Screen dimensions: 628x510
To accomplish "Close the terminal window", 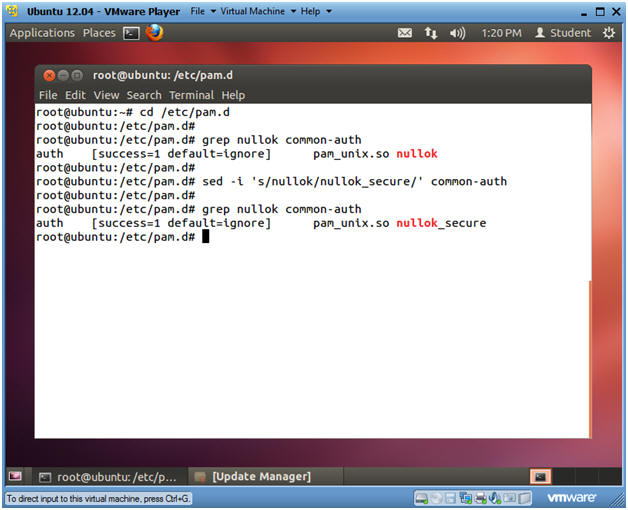I will (49, 75).
